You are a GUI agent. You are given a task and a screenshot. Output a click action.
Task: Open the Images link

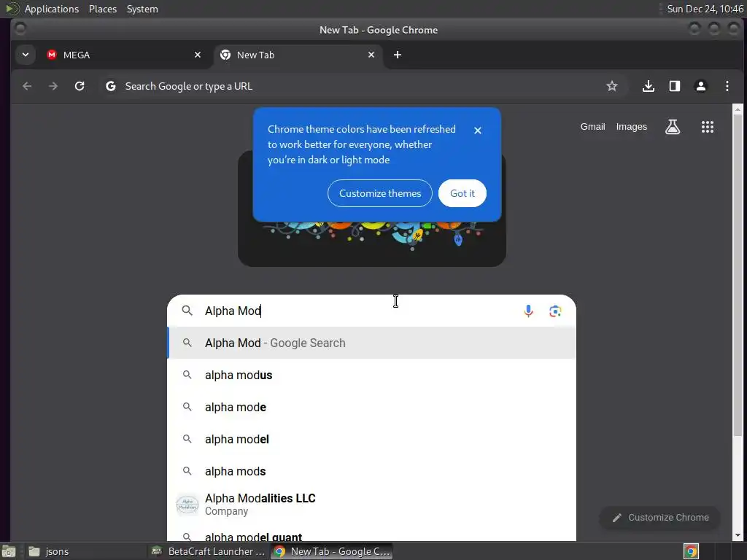coord(631,127)
